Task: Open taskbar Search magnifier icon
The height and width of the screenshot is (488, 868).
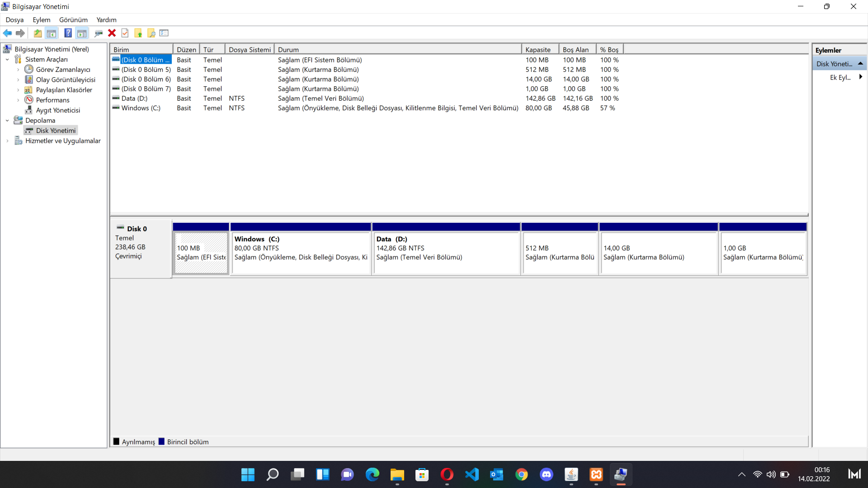Action: pos(273,474)
